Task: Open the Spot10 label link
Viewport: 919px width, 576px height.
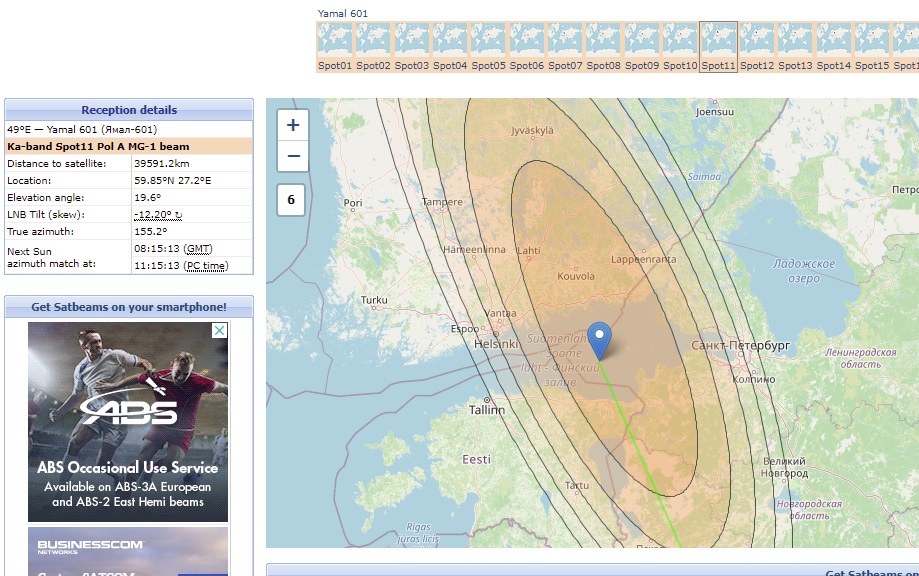Action: pos(680,66)
